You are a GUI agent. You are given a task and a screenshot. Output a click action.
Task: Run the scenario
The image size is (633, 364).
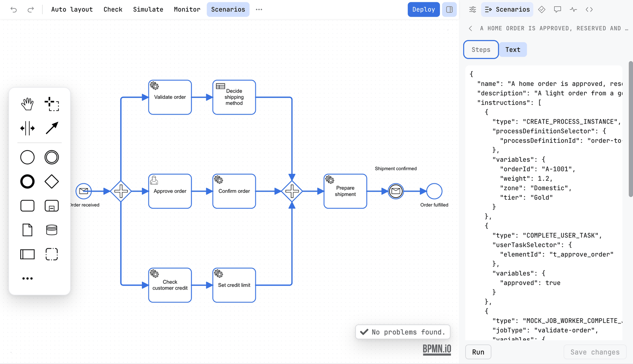478,352
